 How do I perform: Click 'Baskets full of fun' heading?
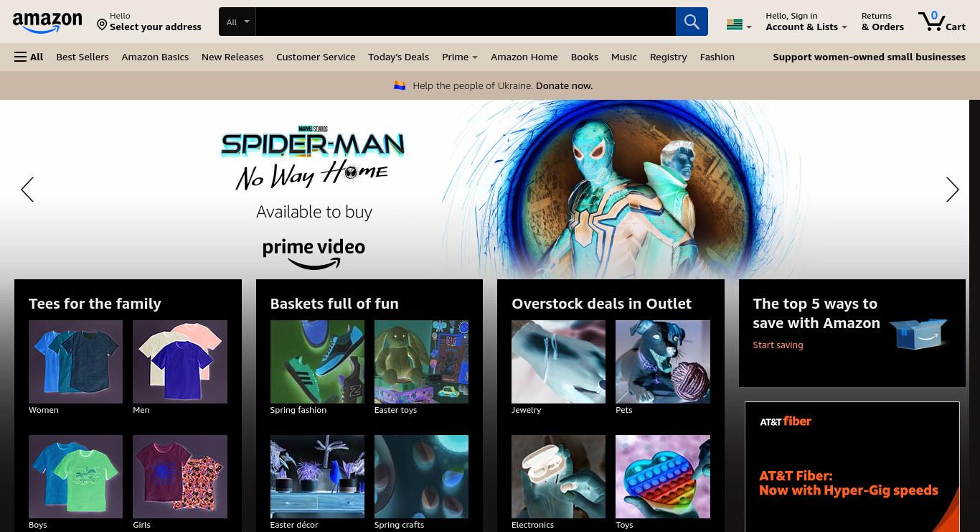click(334, 304)
